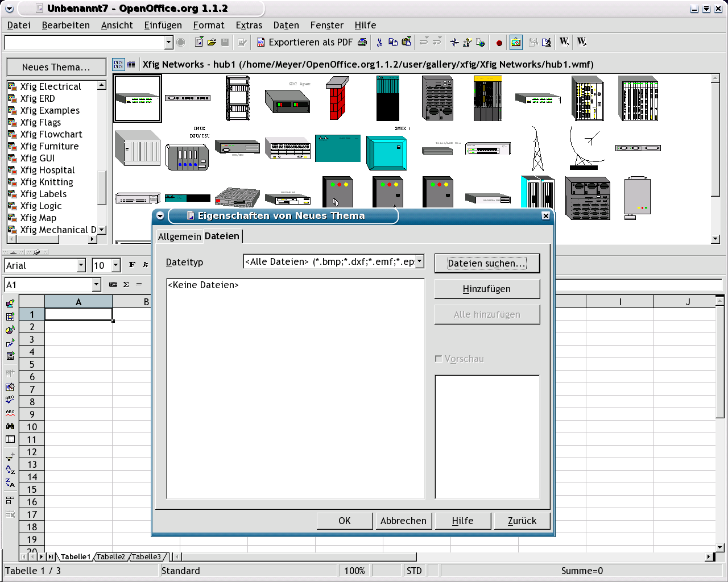This screenshot has width=728, height=582.
Task: Click the insert chart icon in sidebar
Action: pos(10,330)
